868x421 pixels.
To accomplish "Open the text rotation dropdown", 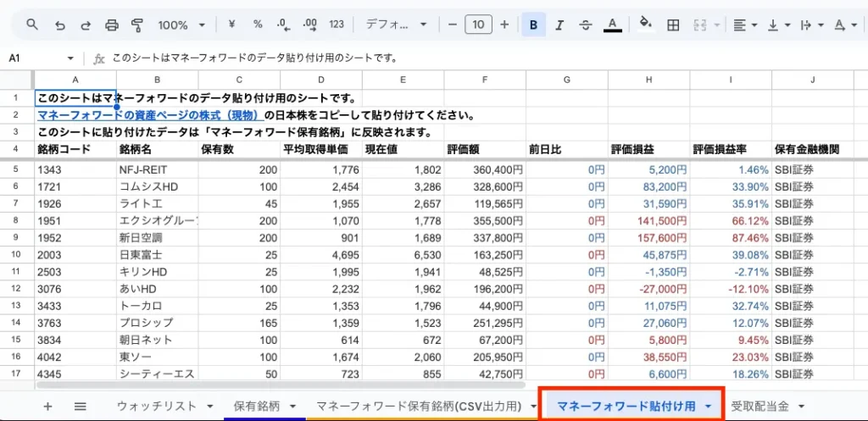I will tap(846, 25).
